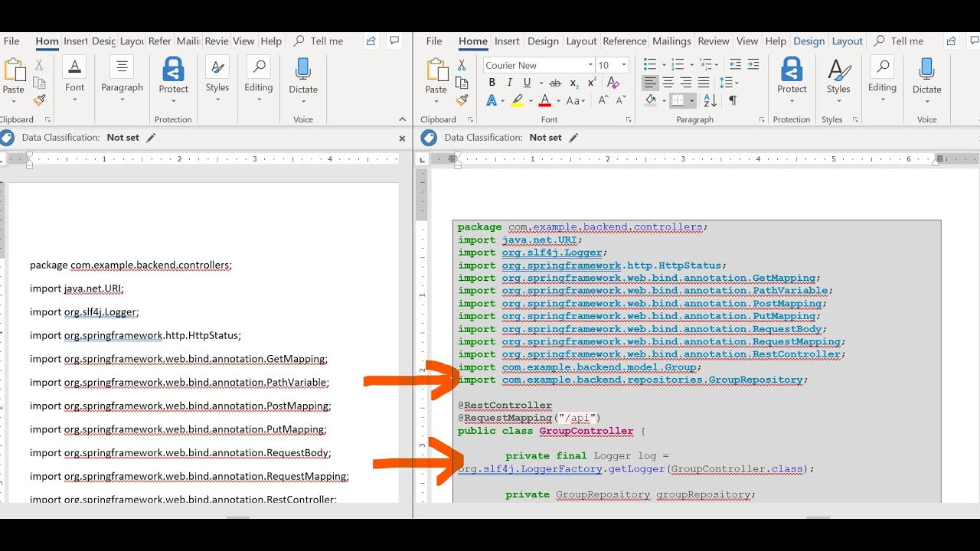Viewport: 980px width, 551px height.
Task: Click the Tell me search box in right window
Action: (x=906, y=41)
